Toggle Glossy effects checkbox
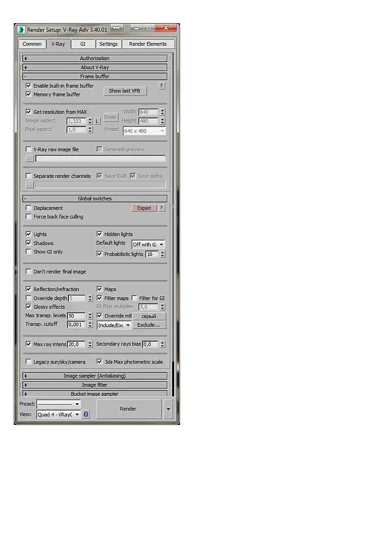Image resolution: width=392 pixels, height=553 pixels. (29, 307)
